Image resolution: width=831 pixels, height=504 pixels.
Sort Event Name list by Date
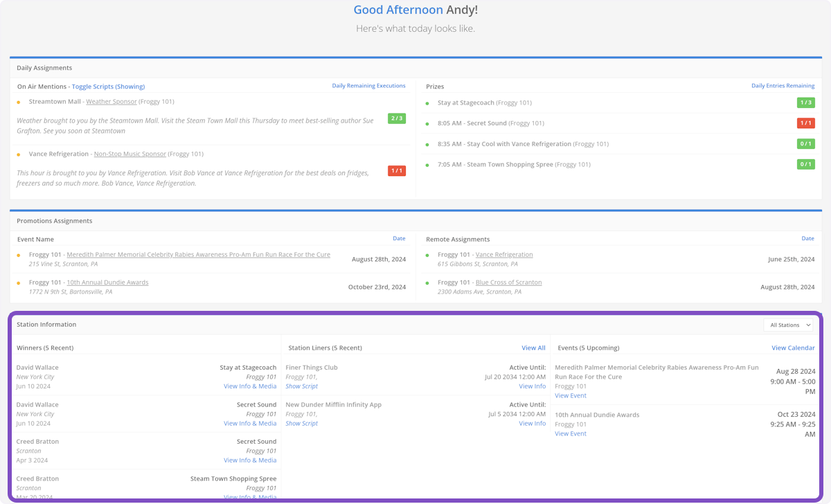pyautogui.click(x=399, y=239)
